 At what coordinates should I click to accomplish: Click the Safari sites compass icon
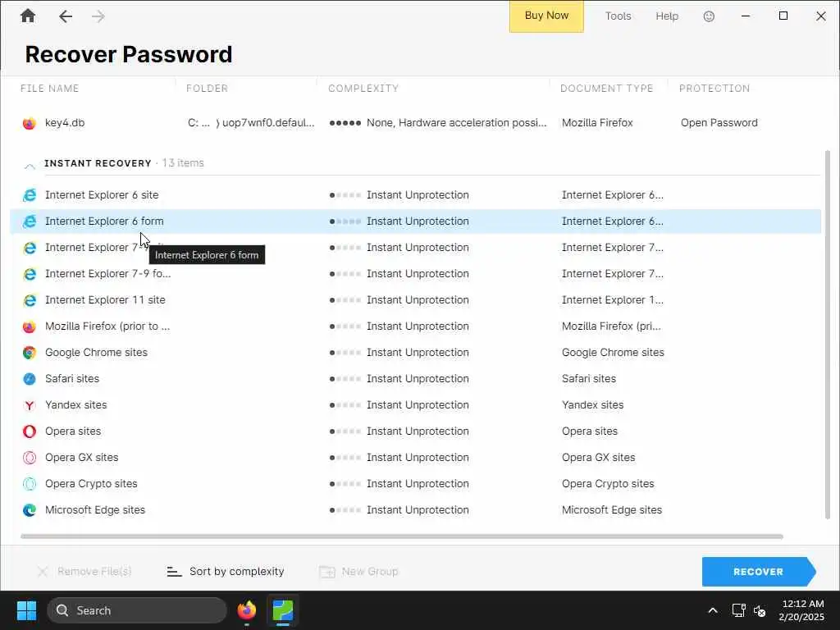click(30, 379)
